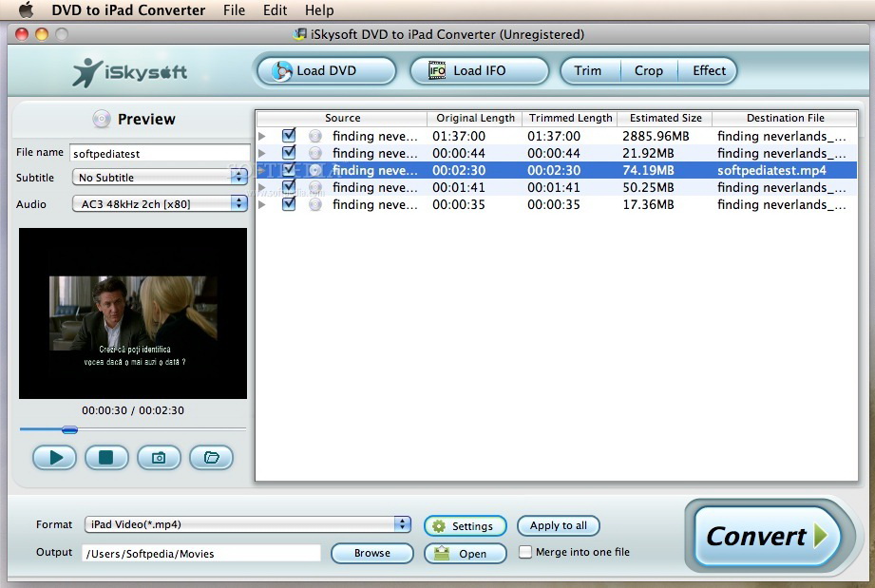The image size is (875, 588).
Task: Expand the 00:00:44 title row
Action: tap(261, 153)
